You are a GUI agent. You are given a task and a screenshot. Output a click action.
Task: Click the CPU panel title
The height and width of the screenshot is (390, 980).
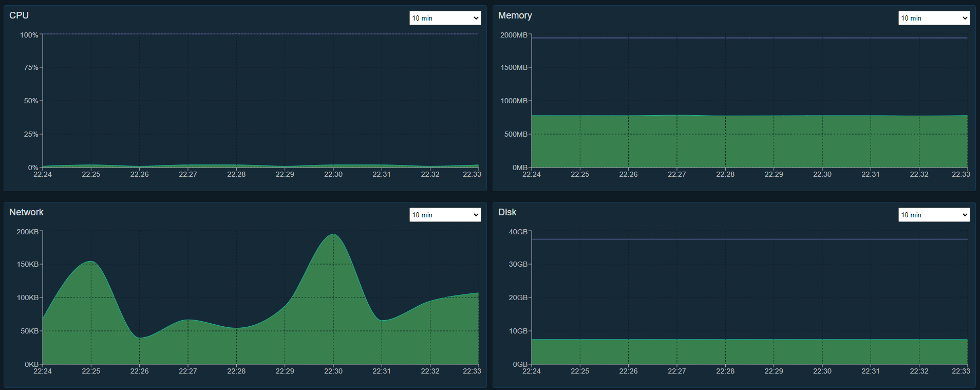pyautogui.click(x=19, y=15)
